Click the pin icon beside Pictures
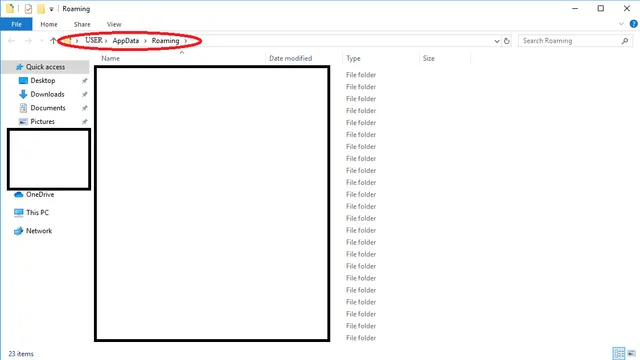The image size is (640, 360). tap(84, 122)
